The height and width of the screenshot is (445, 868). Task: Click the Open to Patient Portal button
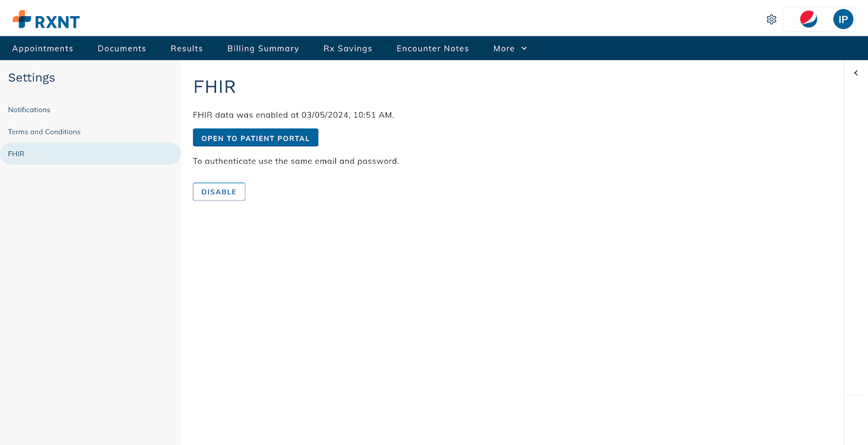[256, 138]
